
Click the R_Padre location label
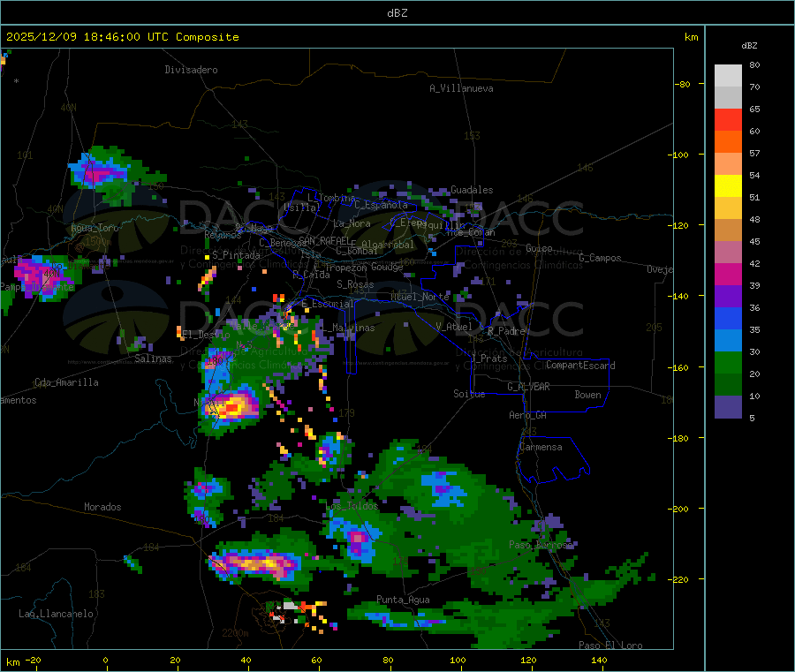(506, 331)
